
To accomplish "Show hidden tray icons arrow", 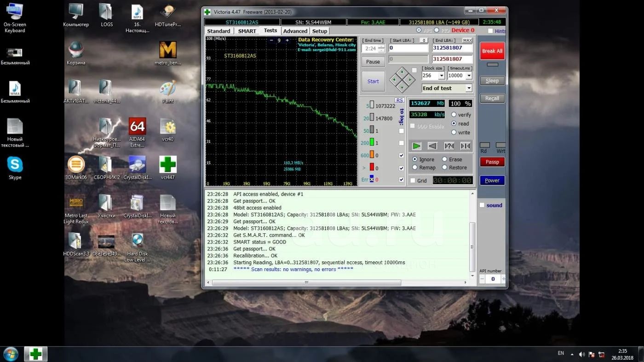I will (x=572, y=354).
